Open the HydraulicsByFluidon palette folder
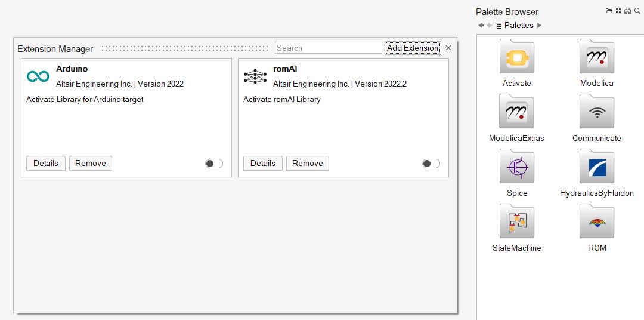The image size is (644, 320). pos(596,167)
